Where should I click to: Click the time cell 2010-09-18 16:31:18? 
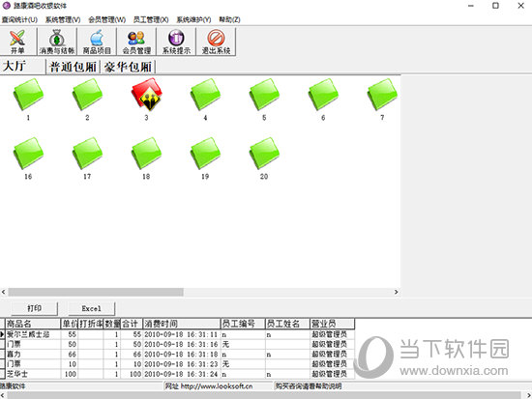(x=182, y=355)
